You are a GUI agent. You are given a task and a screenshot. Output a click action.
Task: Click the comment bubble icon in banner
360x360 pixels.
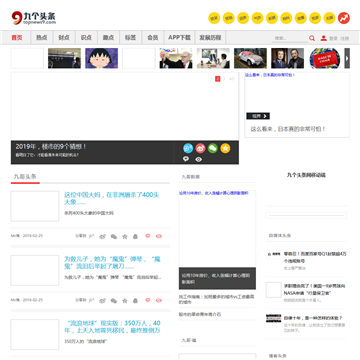click(186, 159)
